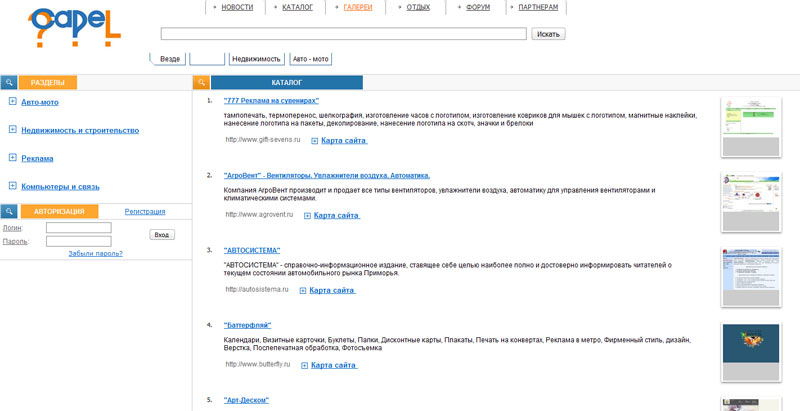Open the Недвижимость и строительство category link
The image size is (800, 411).
pos(80,130)
